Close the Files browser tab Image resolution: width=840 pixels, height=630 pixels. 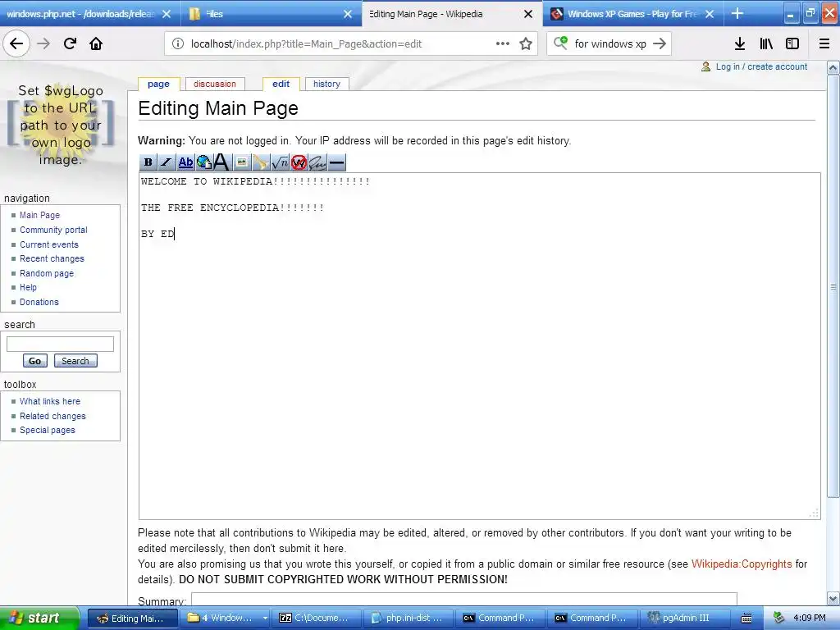[x=348, y=14]
